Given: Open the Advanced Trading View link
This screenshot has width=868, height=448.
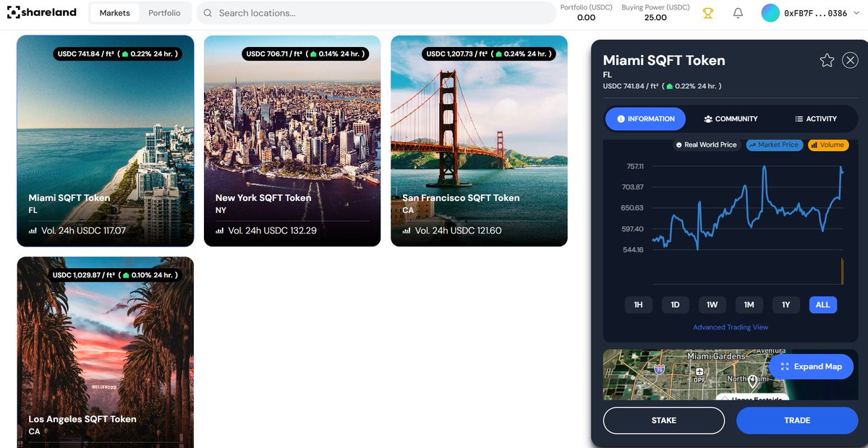Looking at the screenshot, I should pos(731,327).
